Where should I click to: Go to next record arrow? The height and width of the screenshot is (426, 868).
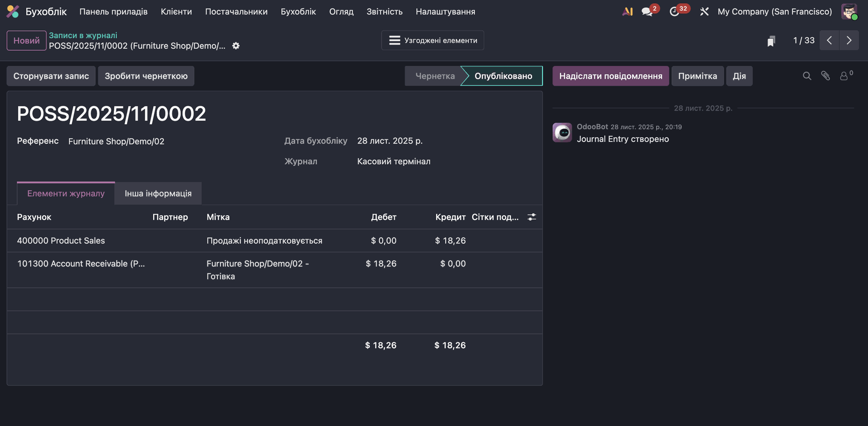click(849, 41)
